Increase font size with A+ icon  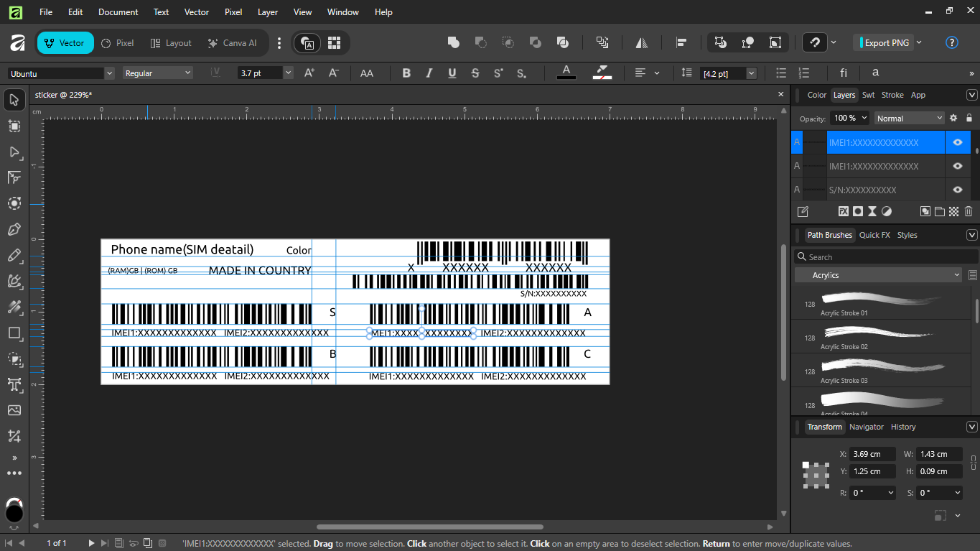tap(309, 73)
